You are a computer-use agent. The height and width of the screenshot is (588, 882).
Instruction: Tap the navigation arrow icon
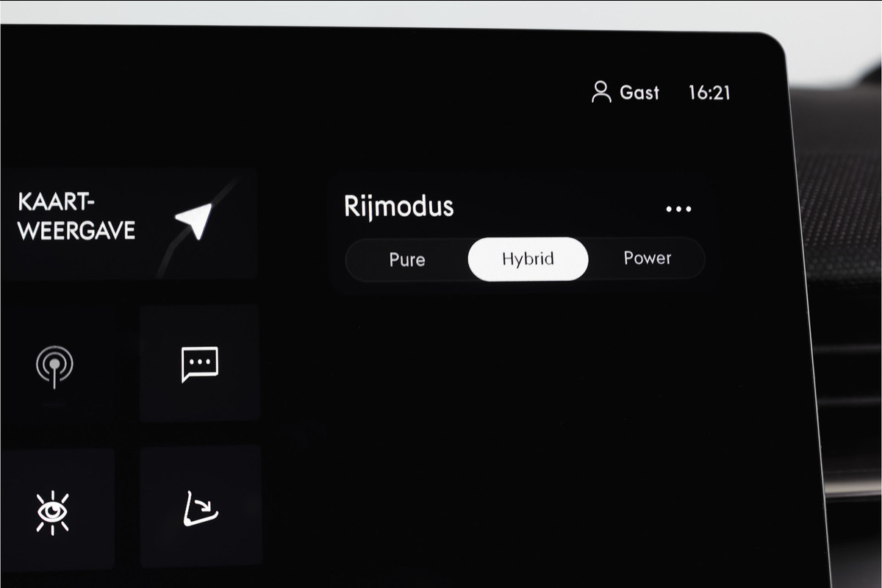click(x=194, y=220)
